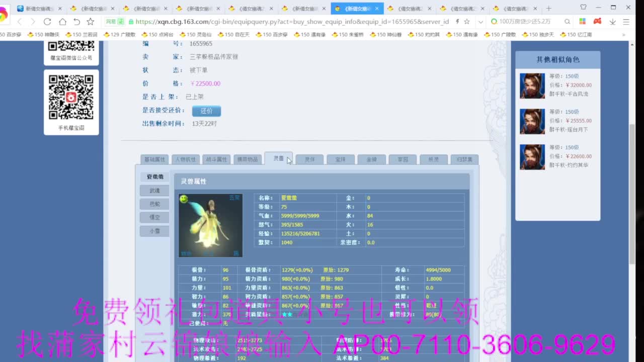This screenshot has height=362, width=644.
Task: Click the 还价 counter-offer button
Action: pos(206,111)
